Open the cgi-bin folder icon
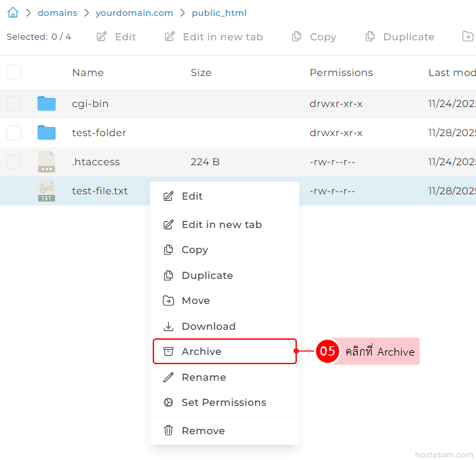The width and height of the screenshot is (476, 460). click(46, 104)
